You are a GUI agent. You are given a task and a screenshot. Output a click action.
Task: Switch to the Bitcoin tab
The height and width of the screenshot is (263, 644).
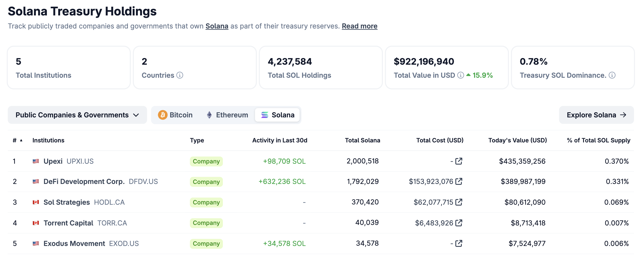[175, 115]
